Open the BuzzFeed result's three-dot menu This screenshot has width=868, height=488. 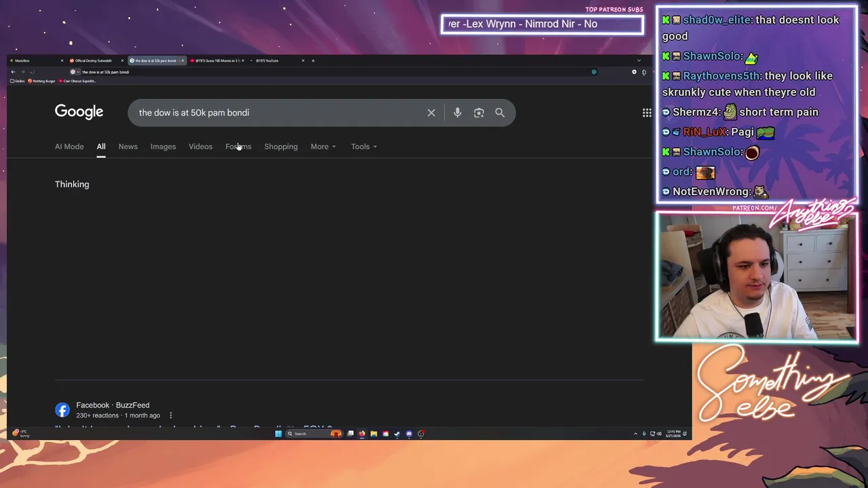[171, 415]
